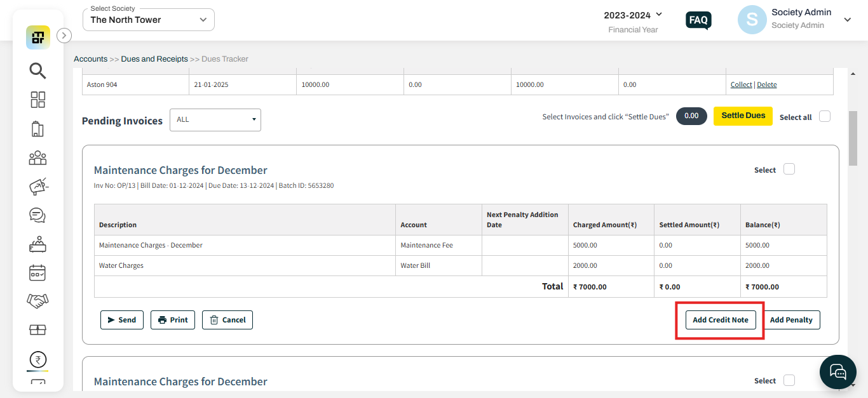Image resolution: width=868 pixels, height=398 pixels.
Task: Open the chat/communications icon in sidebar
Action: [37, 215]
